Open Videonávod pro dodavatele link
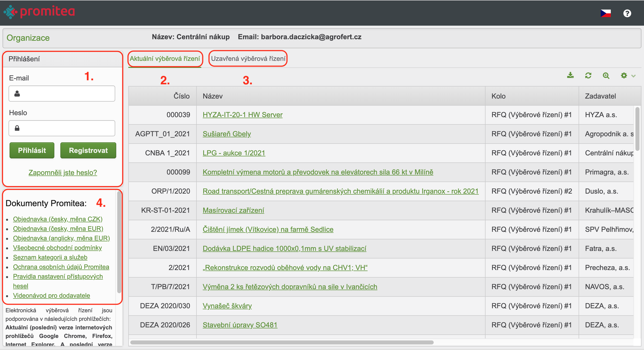 point(52,295)
